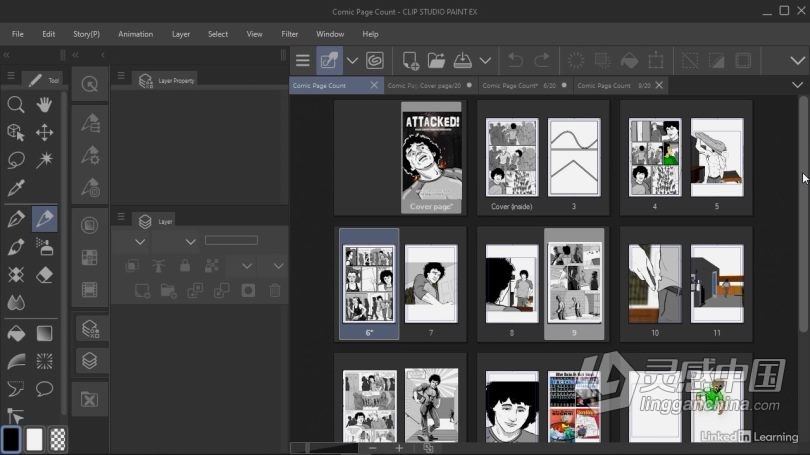
Task: Expand the document tabs list chevron
Action: 797,85
